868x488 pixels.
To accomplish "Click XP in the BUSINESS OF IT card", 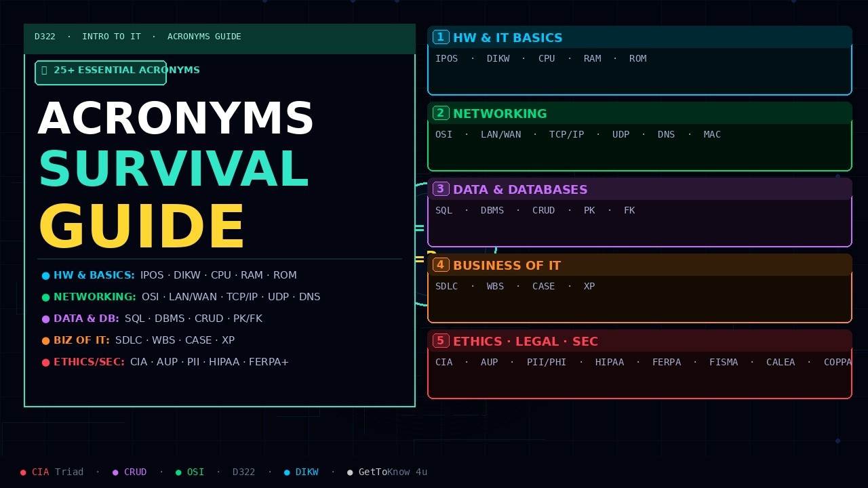I will click(x=589, y=287).
